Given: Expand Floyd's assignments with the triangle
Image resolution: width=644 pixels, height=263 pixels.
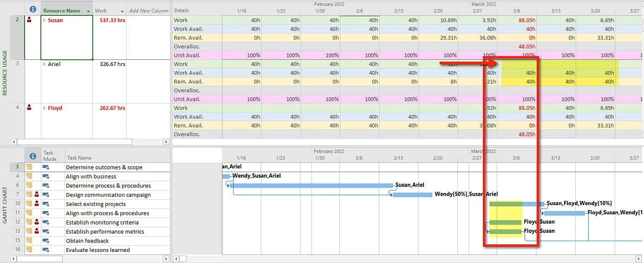Looking at the screenshot, I should click(45, 108).
